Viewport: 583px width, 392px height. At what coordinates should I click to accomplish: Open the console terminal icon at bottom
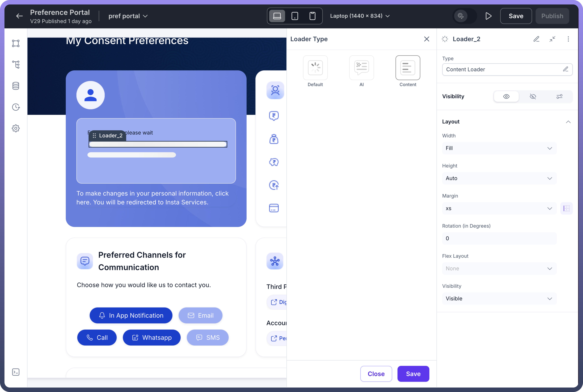16,372
